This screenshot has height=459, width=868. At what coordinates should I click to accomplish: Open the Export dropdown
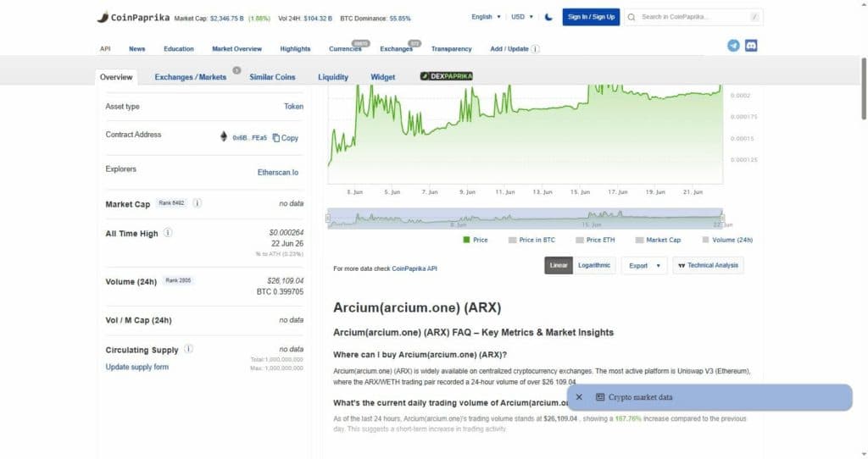(644, 266)
